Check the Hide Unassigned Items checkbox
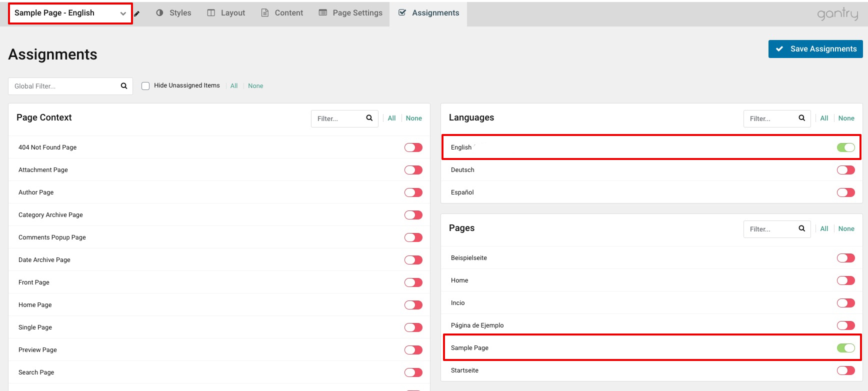Viewport: 868px width, 391px height. click(145, 86)
